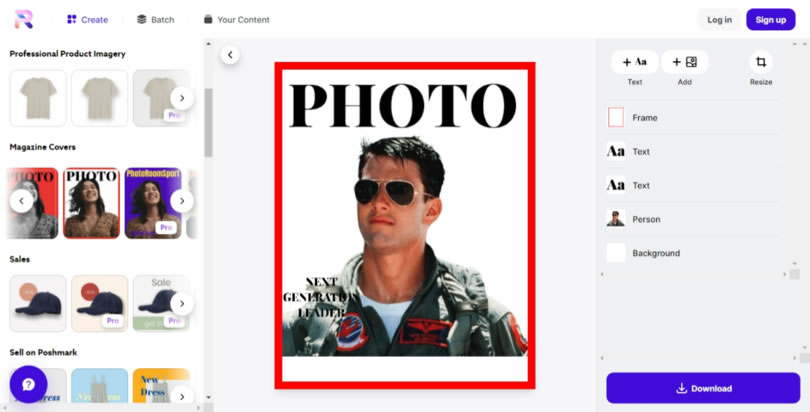Click the Background layer white swatch

[x=616, y=253]
